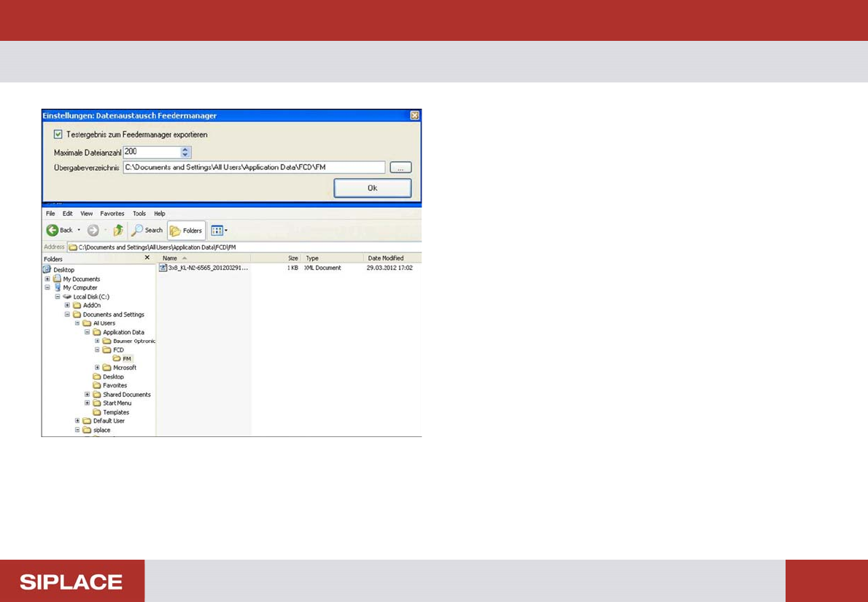
Task: Increase Maximale Dateianzahl with up arrow
Action: [185, 149]
